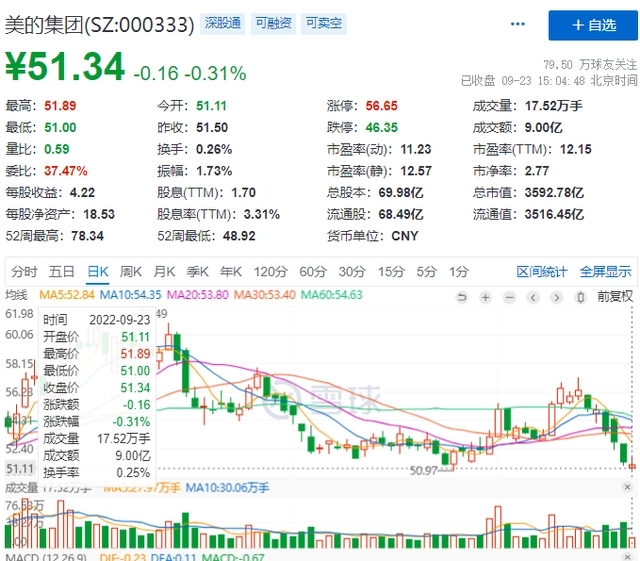Click the MA5:52.84 moving average label
This screenshot has width=640, height=561.
click(x=67, y=295)
